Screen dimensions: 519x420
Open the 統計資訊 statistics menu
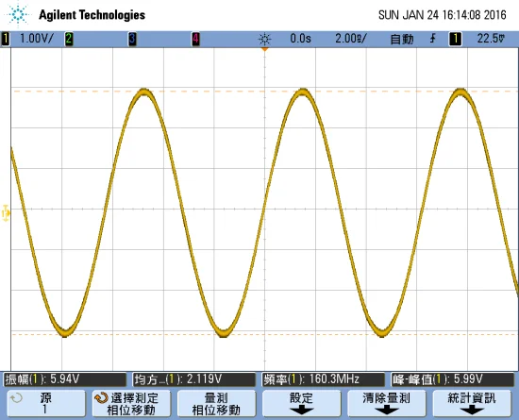(x=472, y=403)
